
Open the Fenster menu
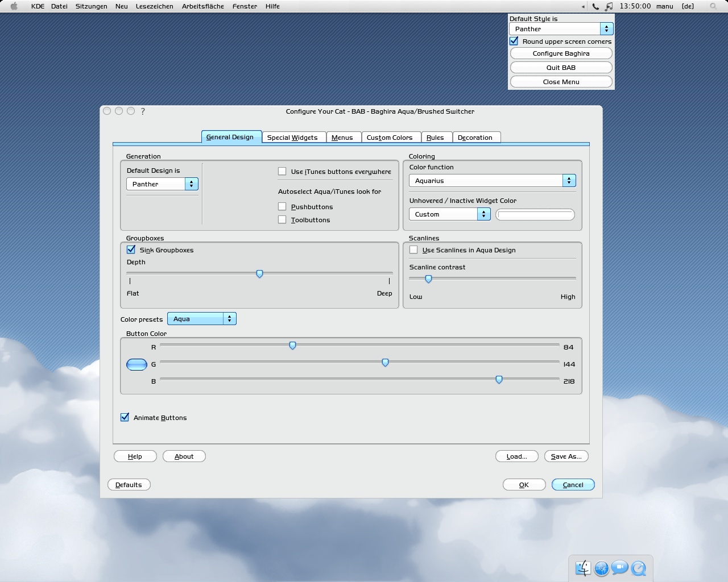245,6
